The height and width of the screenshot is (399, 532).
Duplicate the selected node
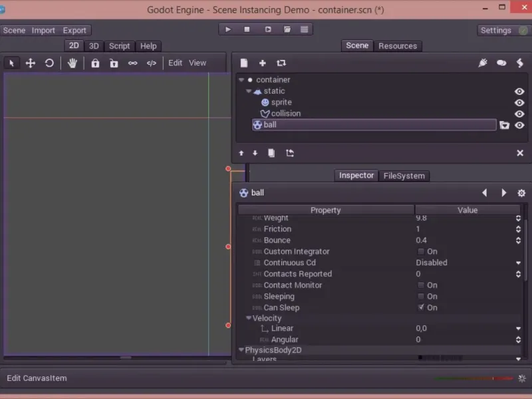pos(271,153)
